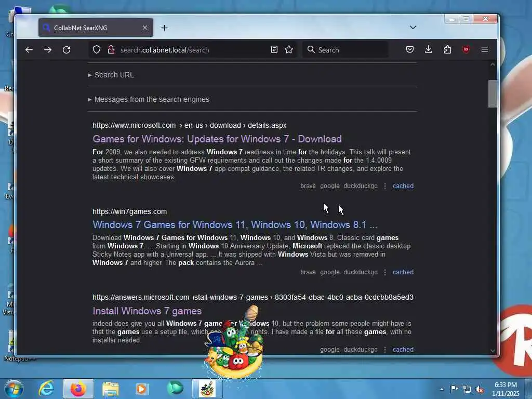Open cached link of the win7games.com result
The image size is (532, 399).
[403, 272]
